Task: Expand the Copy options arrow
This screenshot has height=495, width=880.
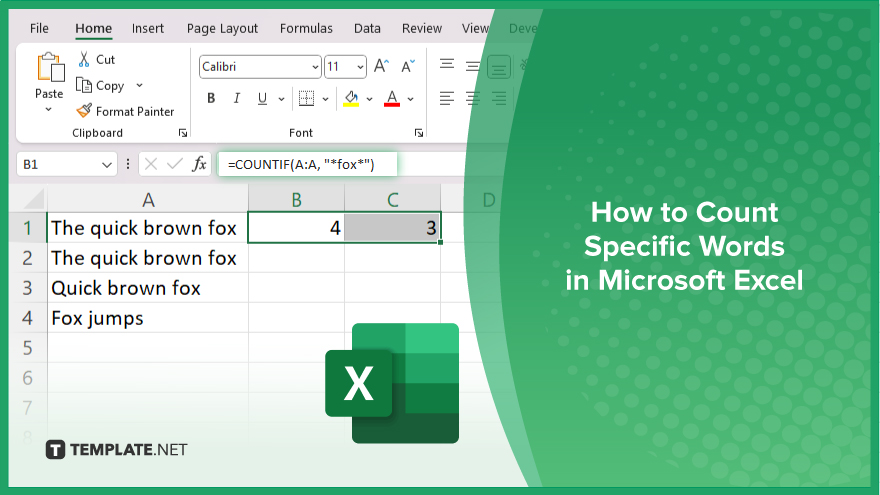Action: 139,85
